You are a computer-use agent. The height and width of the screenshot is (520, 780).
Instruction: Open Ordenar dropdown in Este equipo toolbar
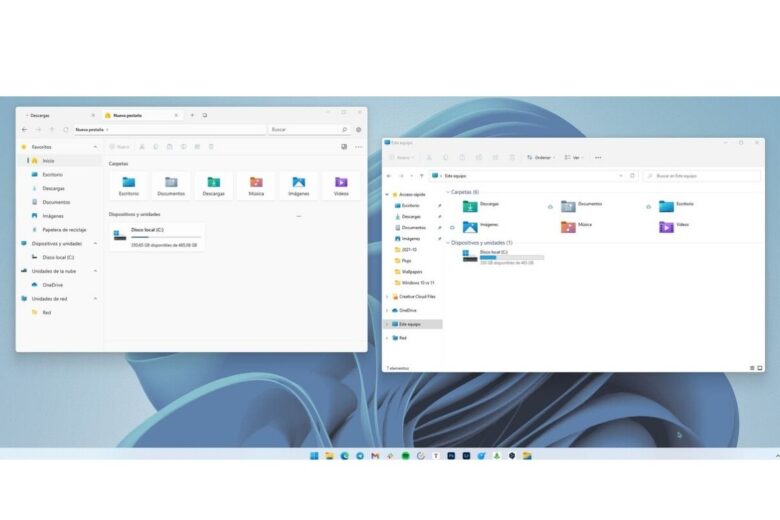point(541,158)
